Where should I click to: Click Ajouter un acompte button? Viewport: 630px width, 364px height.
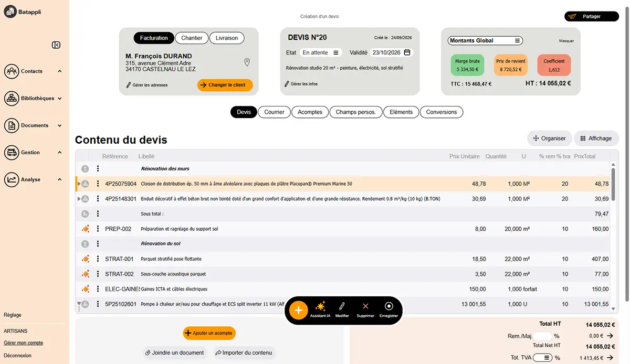(209, 333)
